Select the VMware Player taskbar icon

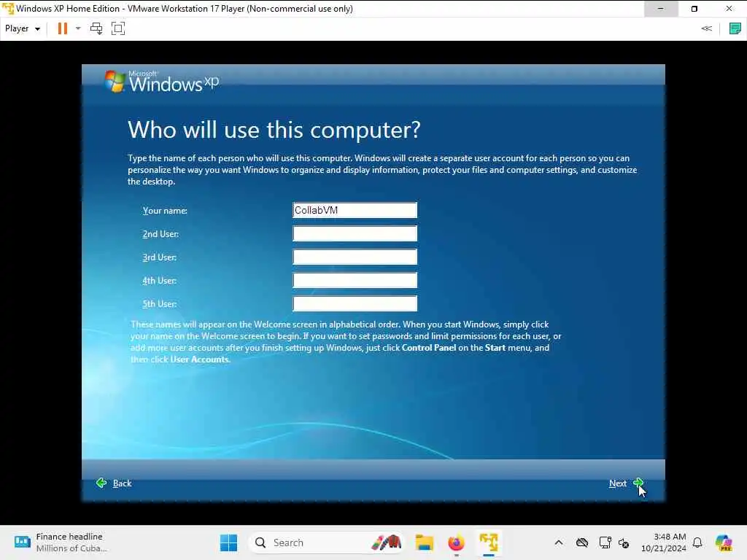pyautogui.click(x=489, y=542)
